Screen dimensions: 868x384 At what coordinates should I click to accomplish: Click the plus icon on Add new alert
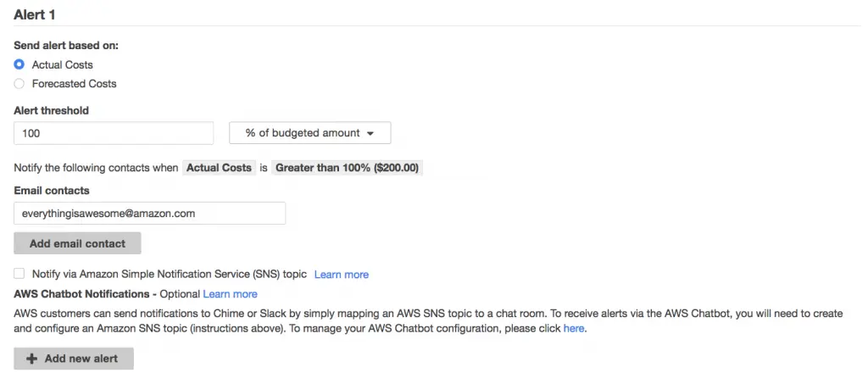[x=32, y=359]
